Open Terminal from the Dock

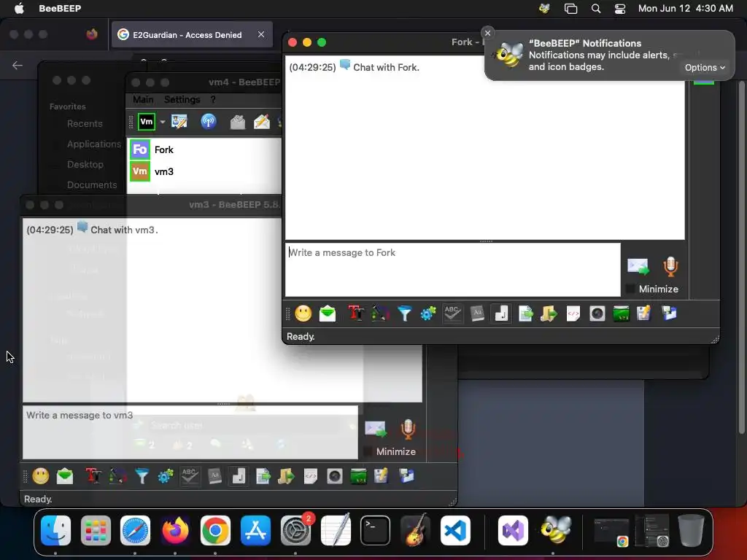(376, 531)
